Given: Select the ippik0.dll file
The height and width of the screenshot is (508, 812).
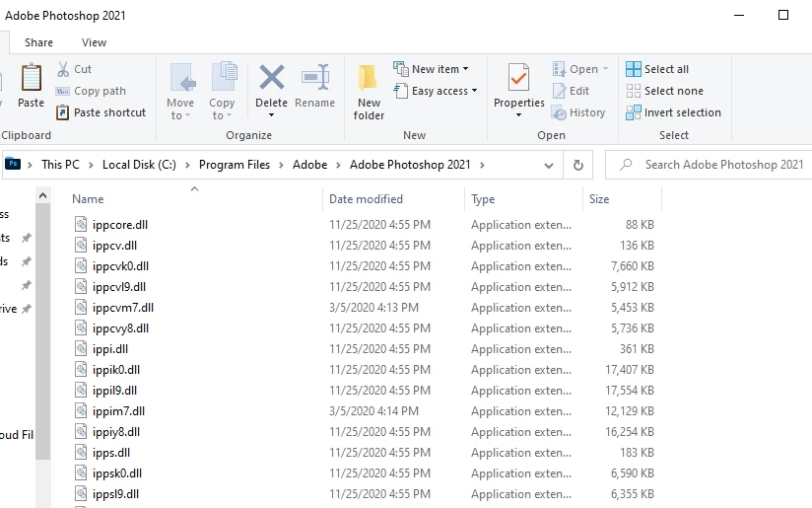Looking at the screenshot, I should click(x=116, y=370).
